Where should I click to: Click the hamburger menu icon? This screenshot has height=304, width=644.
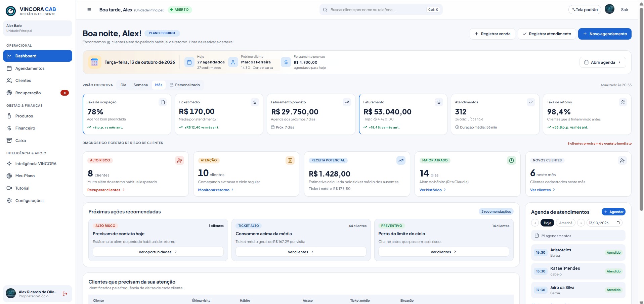click(89, 10)
